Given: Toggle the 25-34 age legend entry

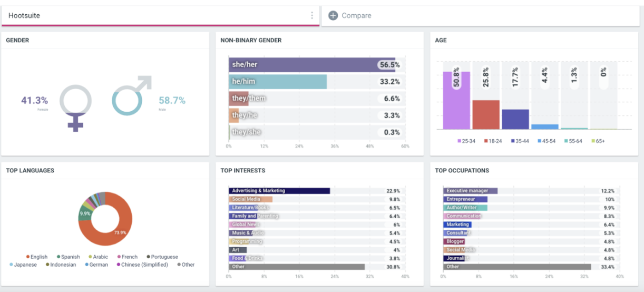Looking at the screenshot, I should (466, 141).
